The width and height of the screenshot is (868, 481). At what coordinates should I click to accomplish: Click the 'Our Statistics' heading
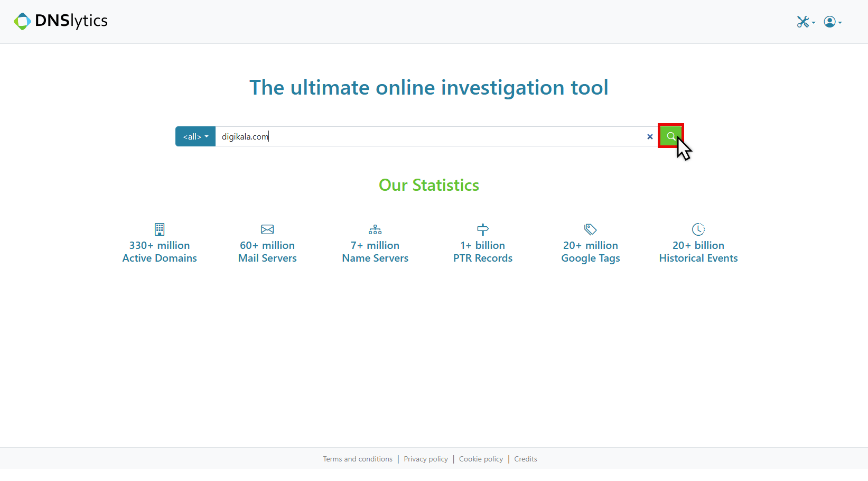point(429,185)
